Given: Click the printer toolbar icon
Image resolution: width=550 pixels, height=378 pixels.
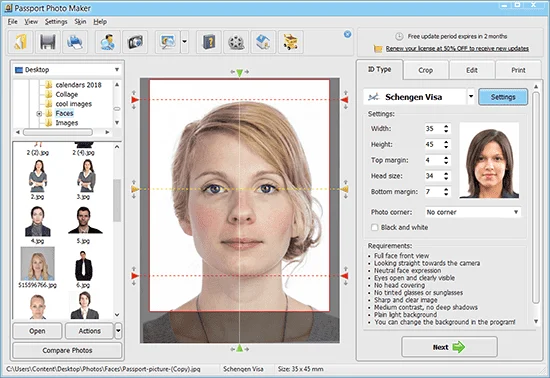Looking at the screenshot, I should pos(75,42).
